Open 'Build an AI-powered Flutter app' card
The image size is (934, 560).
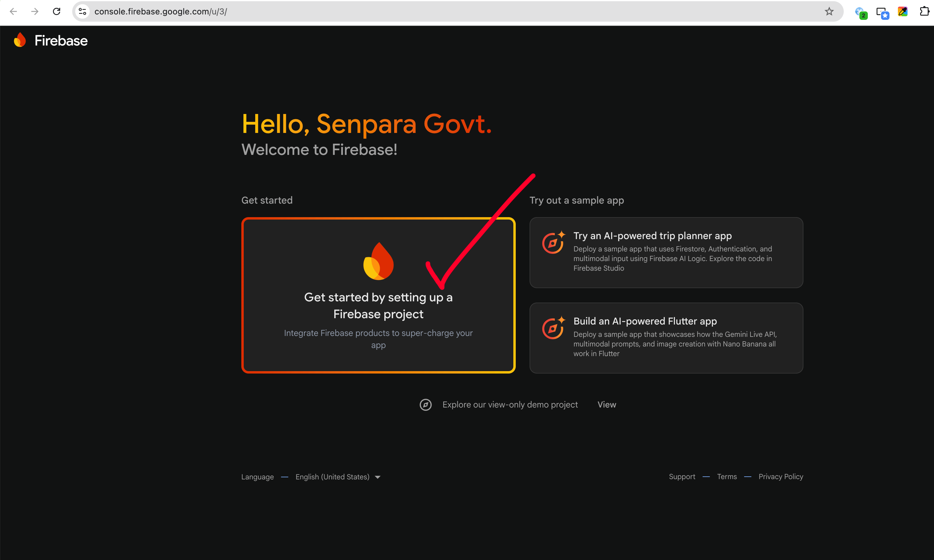coord(666,338)
